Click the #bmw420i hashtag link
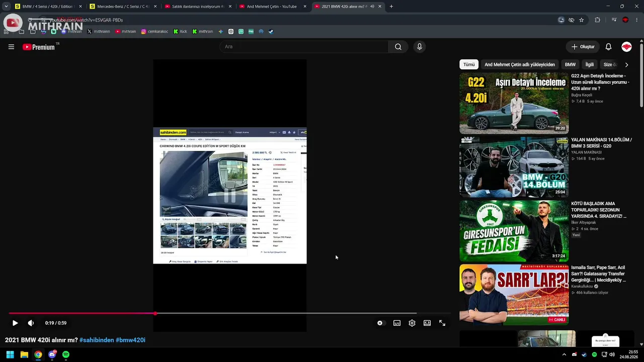The width and height of the screenshot is (644, 362). [130, 340]
